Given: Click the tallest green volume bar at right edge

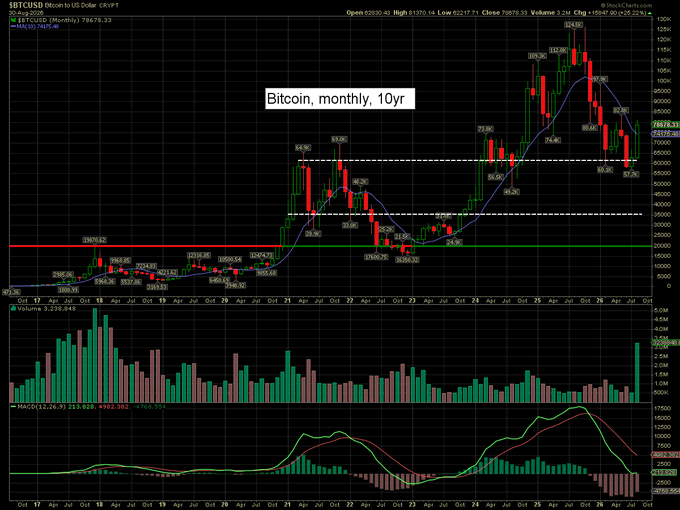Looking at the screenshot, I should tap(637, 373).
